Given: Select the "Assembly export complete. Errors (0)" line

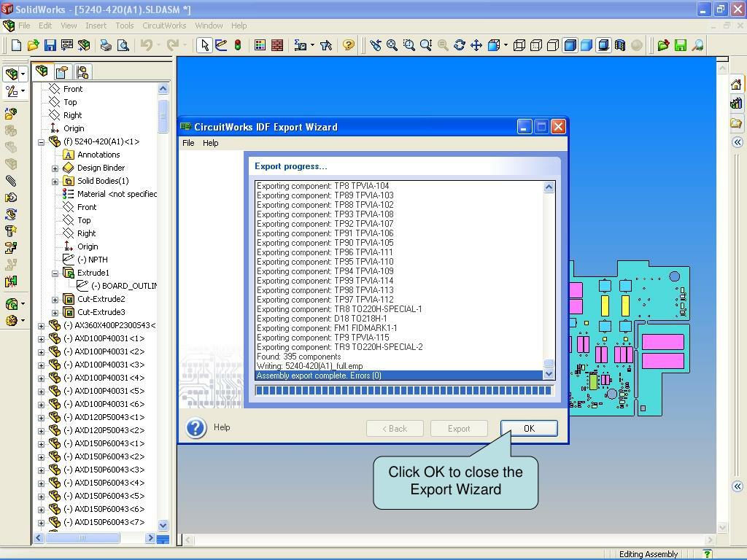Looking at the screenshot, I should (399, 376).
